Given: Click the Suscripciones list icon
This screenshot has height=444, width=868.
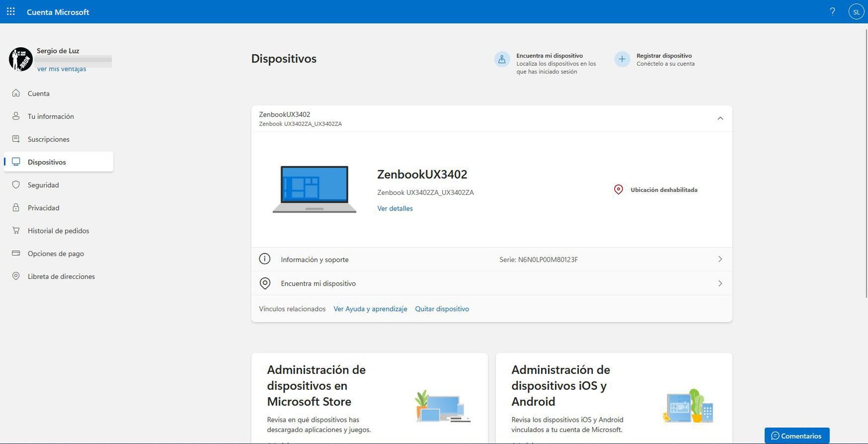Looking at the screenshot, I should click(16, 139).
